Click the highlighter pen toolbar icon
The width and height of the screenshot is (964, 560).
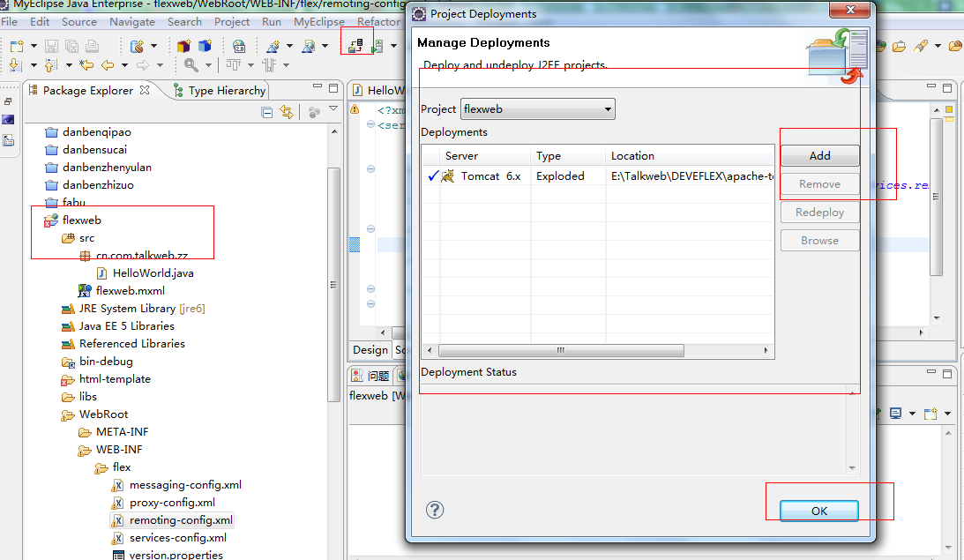point(921,46)
